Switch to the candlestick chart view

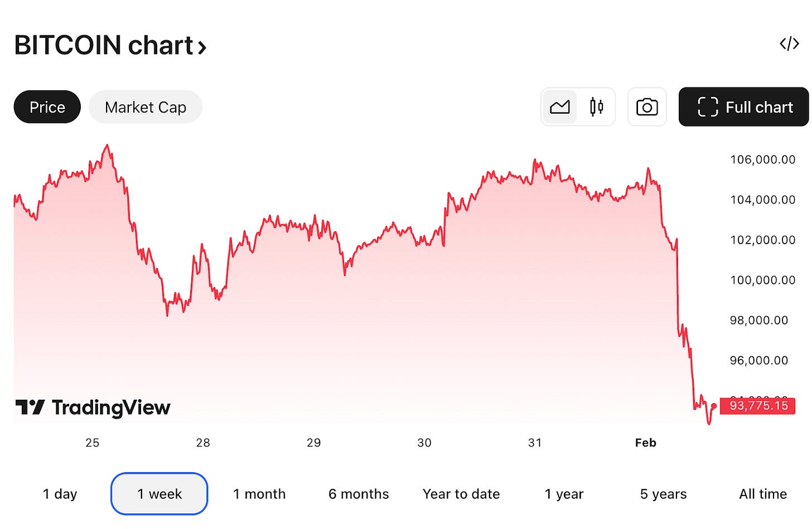point(596,106)
